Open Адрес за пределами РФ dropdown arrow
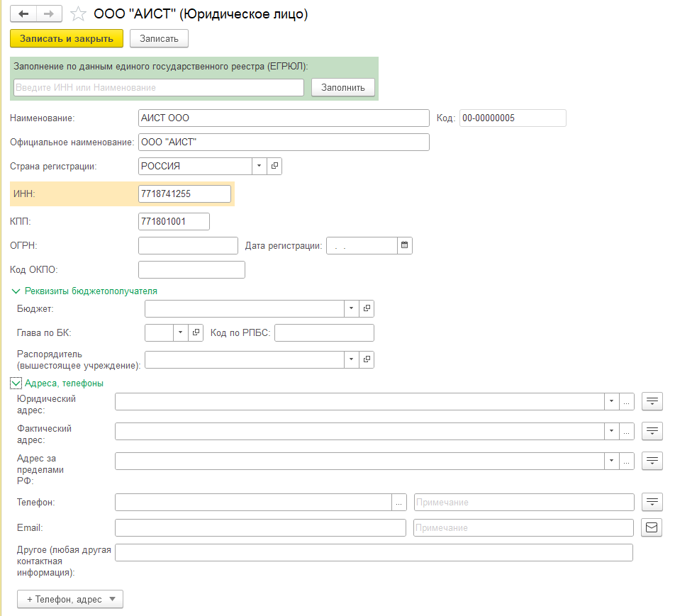The width and height of the screenshot is (675, 616). coord(611,461)
